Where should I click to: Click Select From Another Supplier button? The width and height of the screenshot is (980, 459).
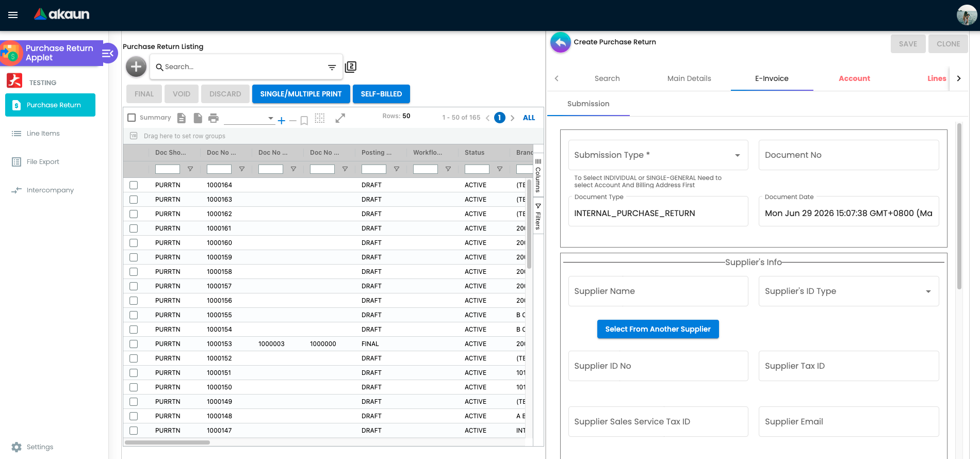658,329
